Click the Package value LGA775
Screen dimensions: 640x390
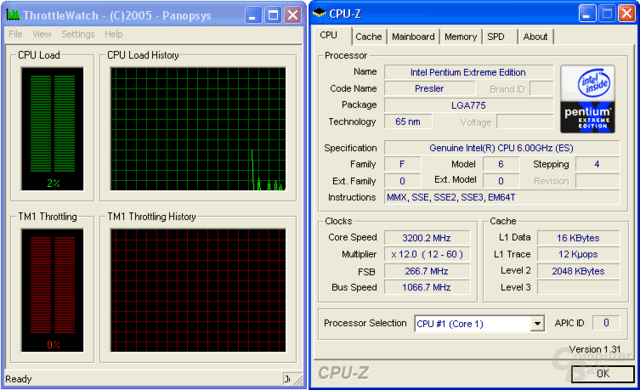coord(468,105)
